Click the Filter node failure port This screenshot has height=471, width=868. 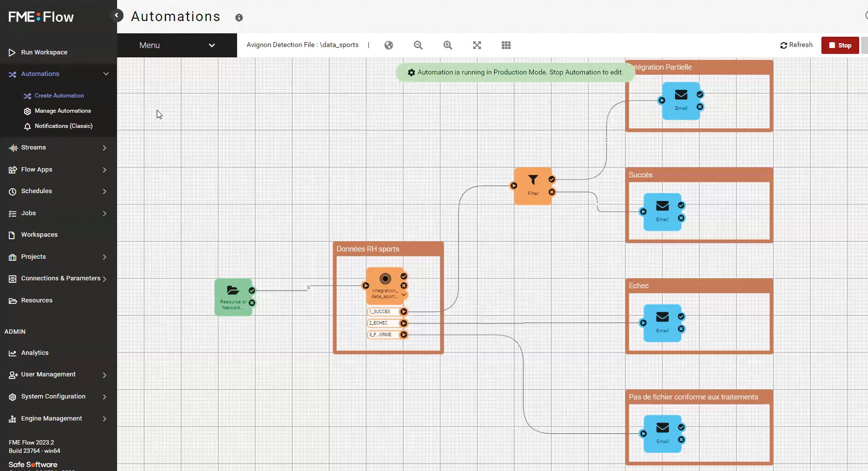pyautogui.click(x=552, y=192)
